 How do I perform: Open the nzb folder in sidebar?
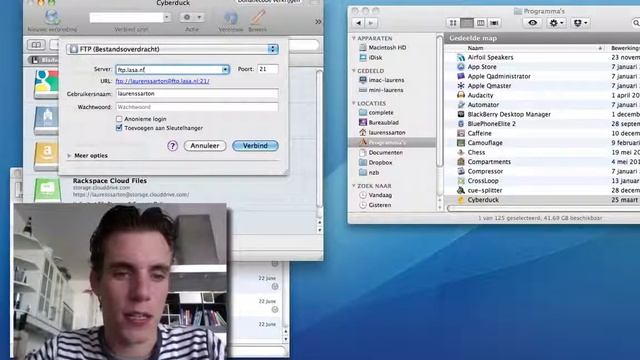[x=373, y=173]
